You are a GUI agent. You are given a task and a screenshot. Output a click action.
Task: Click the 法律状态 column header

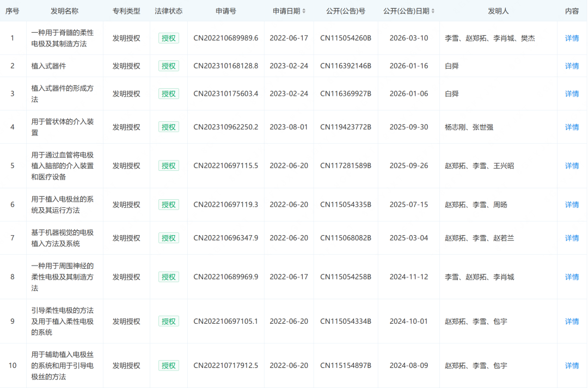[168, 11]
